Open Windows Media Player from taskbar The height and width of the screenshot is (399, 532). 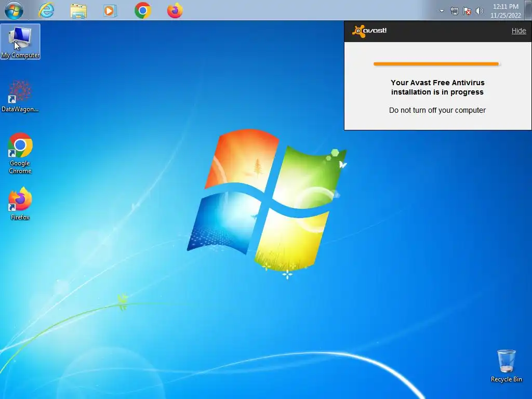click(110, 11)
